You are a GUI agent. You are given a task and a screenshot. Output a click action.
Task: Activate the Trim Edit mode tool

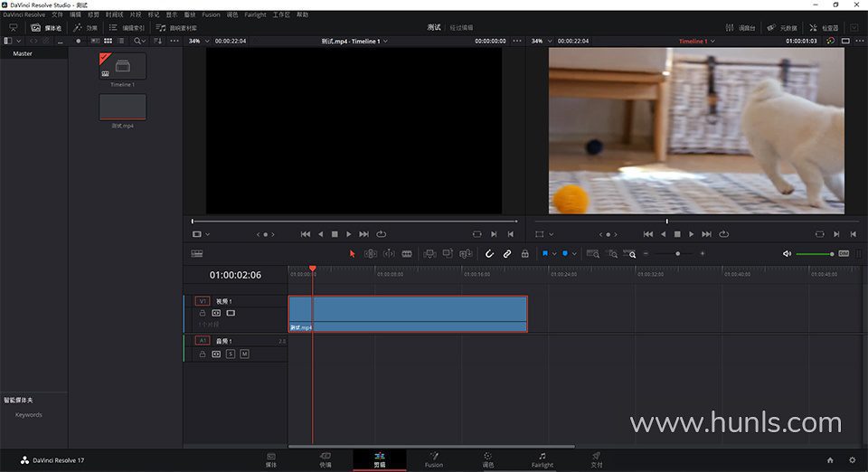[371, 254]
